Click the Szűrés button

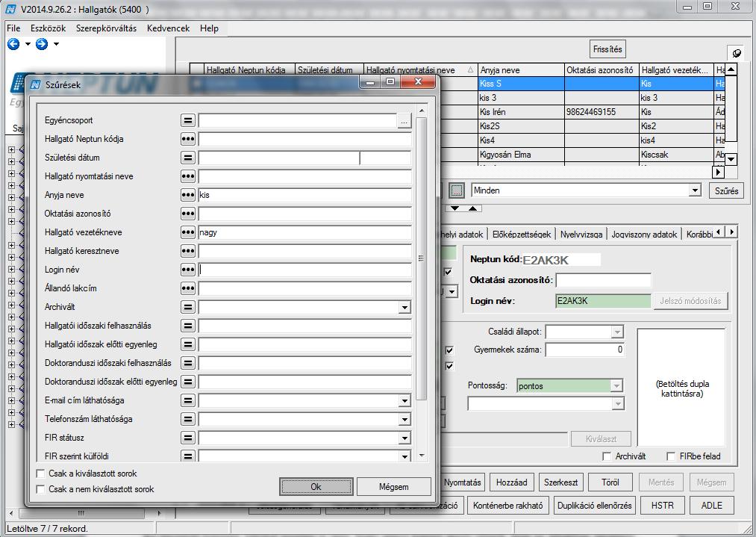pyautogui.click(x=727, y=191)
